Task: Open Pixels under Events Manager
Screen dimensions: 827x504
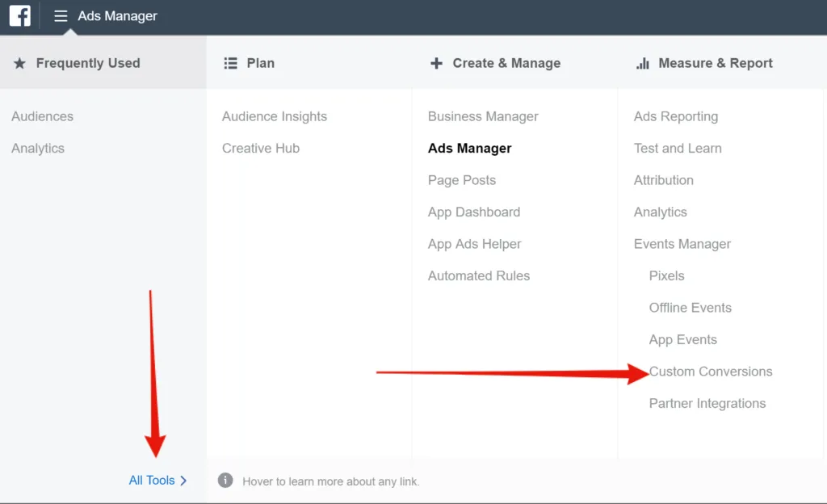Action: (x=666, y=275)
